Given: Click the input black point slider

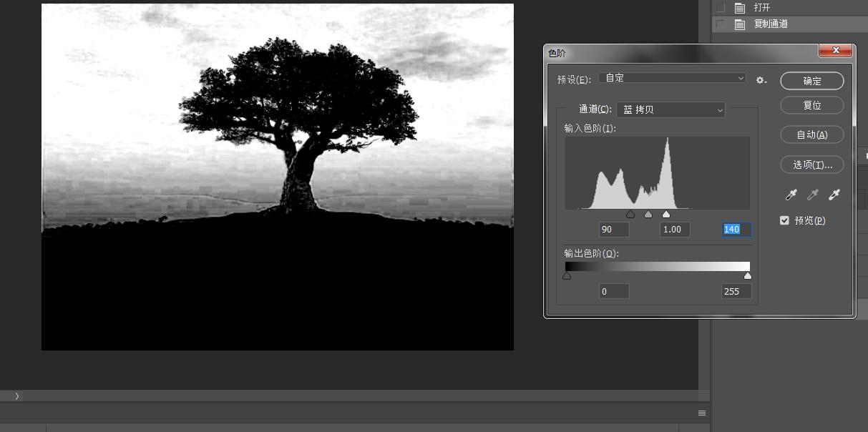Looking at the screenshot, I should pyautogui.click(x=630, y=214).
